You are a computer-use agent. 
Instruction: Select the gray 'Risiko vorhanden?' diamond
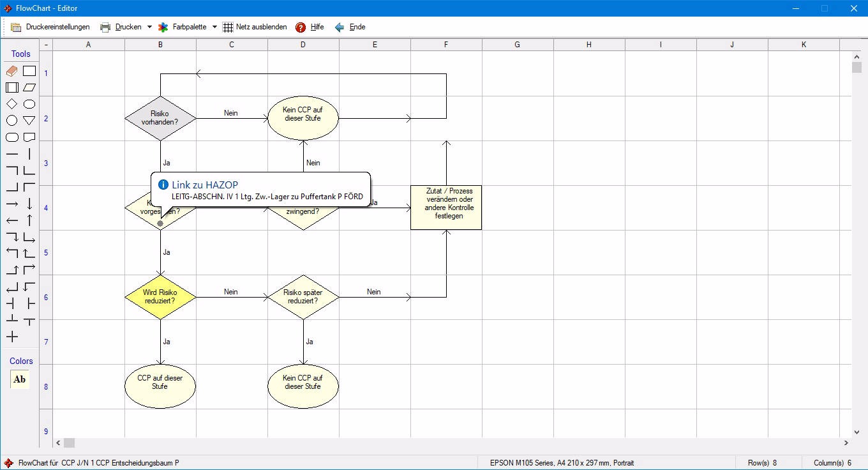[x=160, y=118]
